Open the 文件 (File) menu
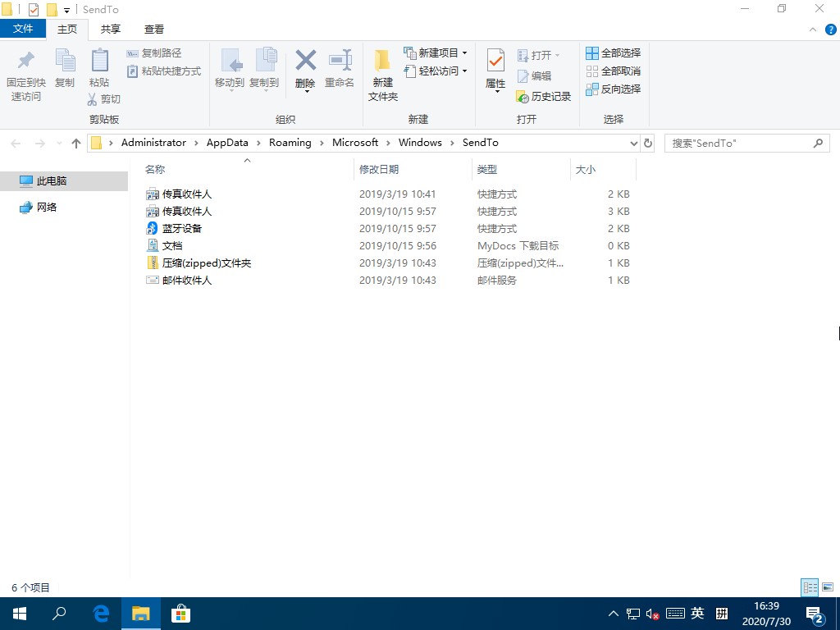 coord(24,29)
